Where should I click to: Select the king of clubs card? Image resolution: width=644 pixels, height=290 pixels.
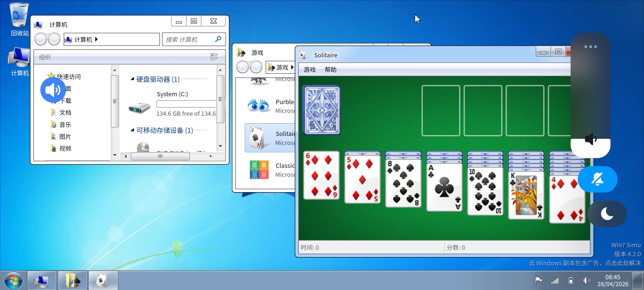526,195
